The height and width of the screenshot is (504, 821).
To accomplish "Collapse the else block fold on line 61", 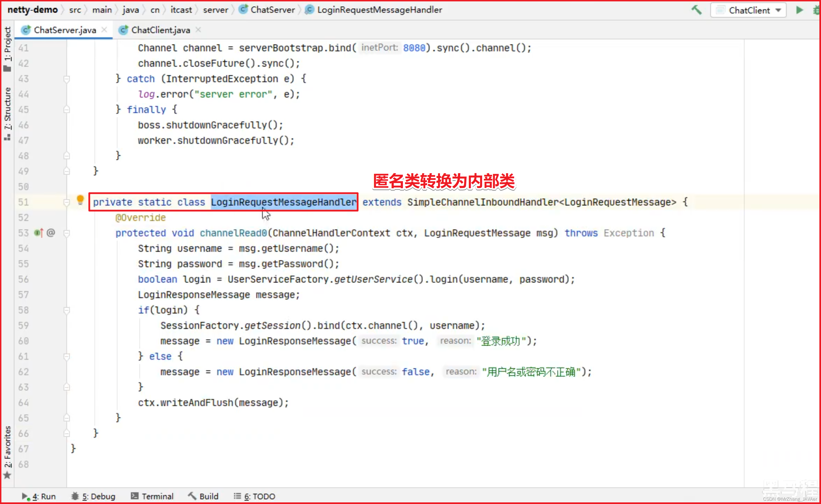I will (x=67, y=357).
